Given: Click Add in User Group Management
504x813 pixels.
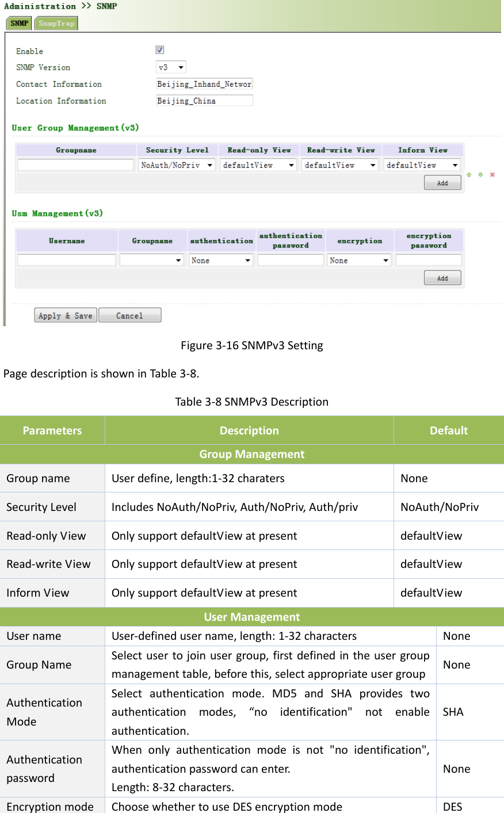Looking at the screenshot, I should pos(442,183).
